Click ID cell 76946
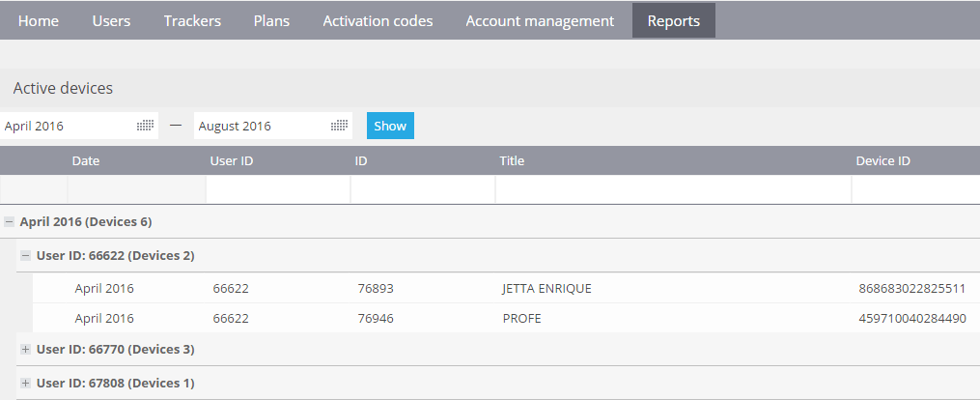980x400 pixels. coord(376,318)
